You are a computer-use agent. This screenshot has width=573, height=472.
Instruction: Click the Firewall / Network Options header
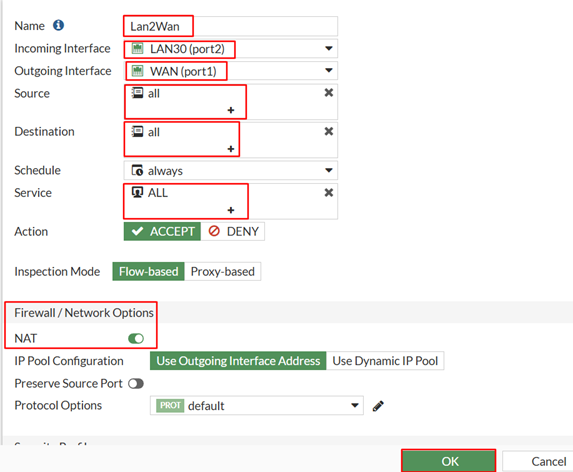[x=84, y=313]
